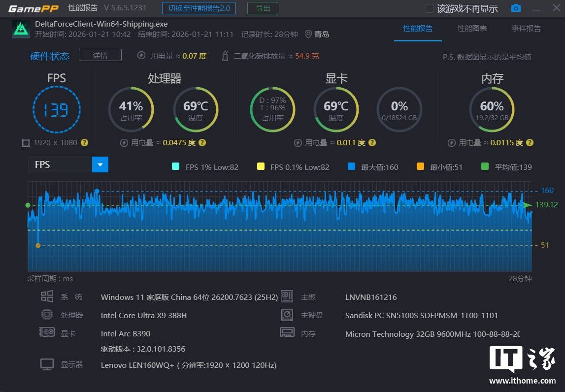Click the DeltaForce game icon

pos(21,29)
